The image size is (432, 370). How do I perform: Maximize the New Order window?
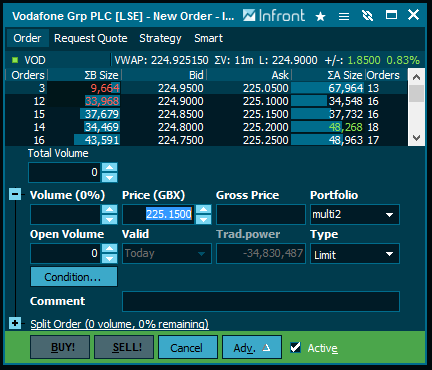click(x=391, y=15)
